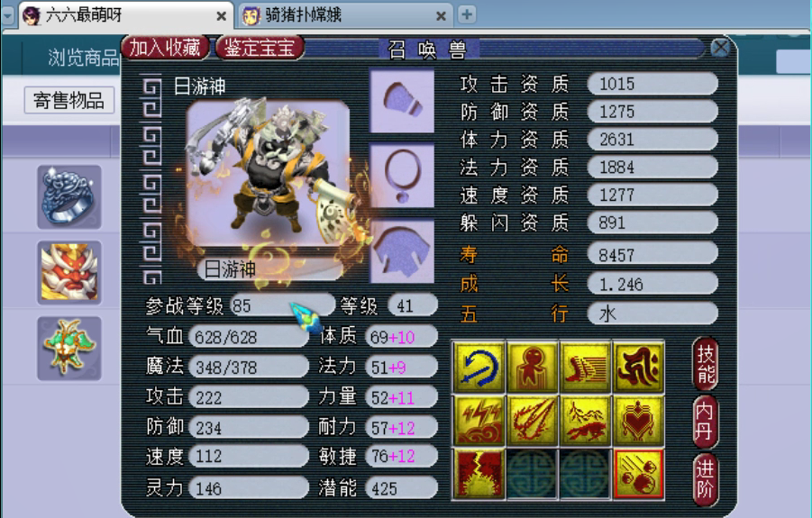Click the 寄售物品 button
The image size is (812, 518).
pos(68,100)
